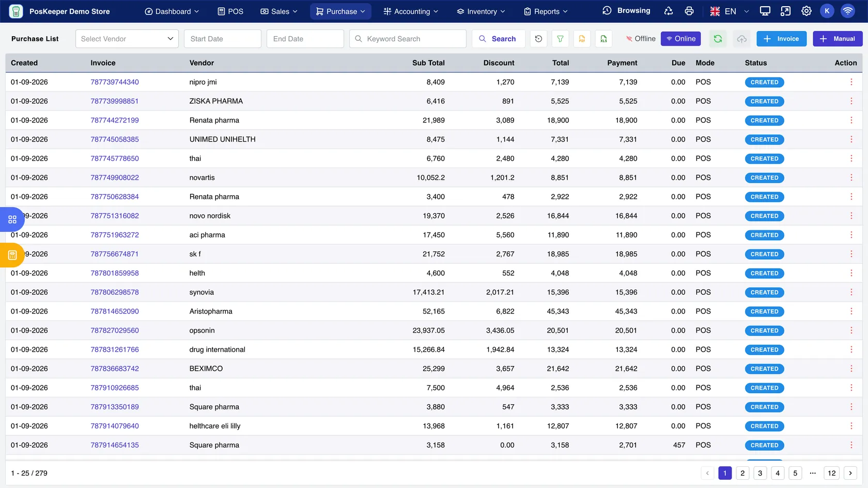Click the Keyword Search field

pos(408,39)
